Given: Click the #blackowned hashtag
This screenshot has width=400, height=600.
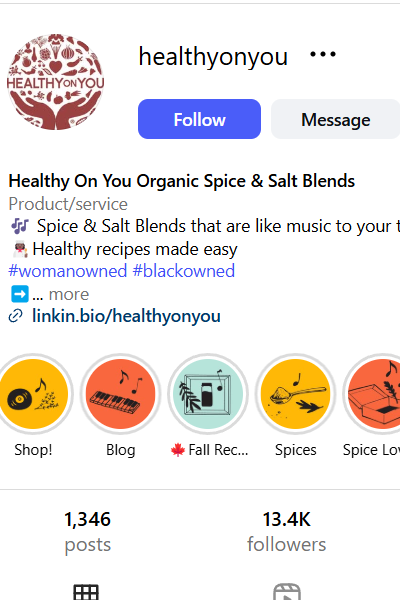Looking at the screenshot, I should point(183,271).
